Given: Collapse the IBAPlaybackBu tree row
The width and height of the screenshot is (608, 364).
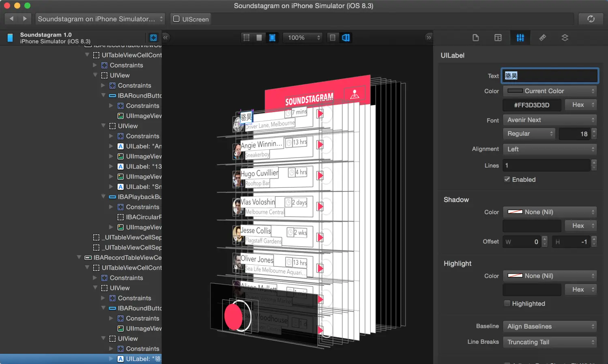Looking at the screenshot, I should click(x=103, y=196).
